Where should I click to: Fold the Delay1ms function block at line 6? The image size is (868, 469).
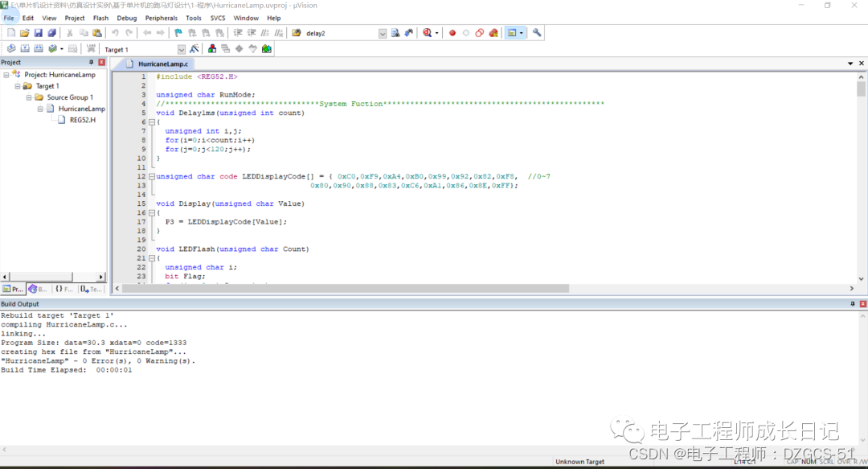152,122
